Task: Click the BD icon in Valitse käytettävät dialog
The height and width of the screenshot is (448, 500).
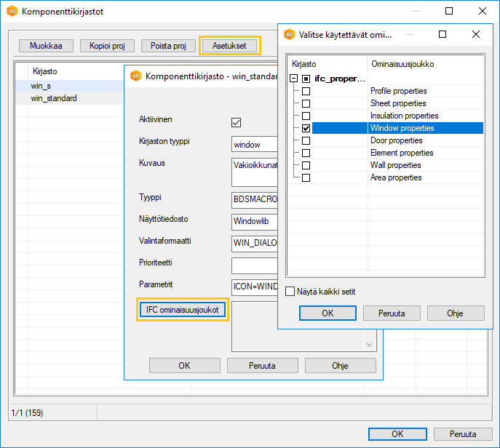Action: pyautogui.click(x=289, y=34)
